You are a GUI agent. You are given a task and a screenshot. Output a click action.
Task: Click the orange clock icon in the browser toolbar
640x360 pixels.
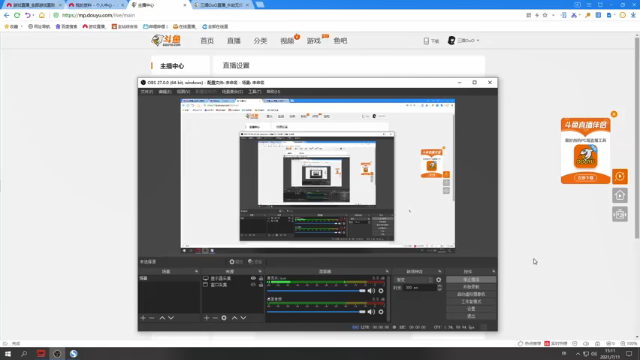622,15
